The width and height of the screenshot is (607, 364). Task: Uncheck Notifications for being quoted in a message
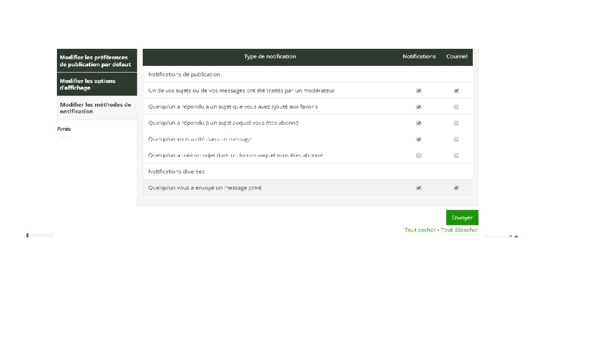point(419,139)
